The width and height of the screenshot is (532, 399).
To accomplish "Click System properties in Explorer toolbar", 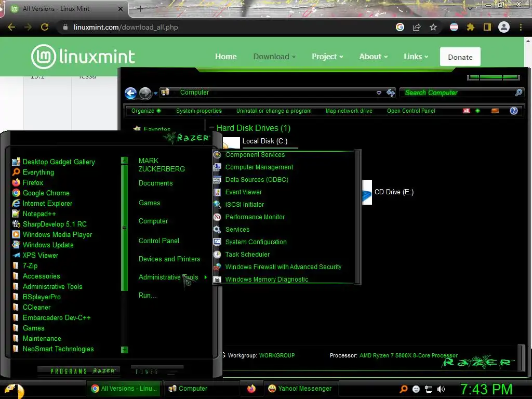I will pyautogui.click(x=199, y=111).
